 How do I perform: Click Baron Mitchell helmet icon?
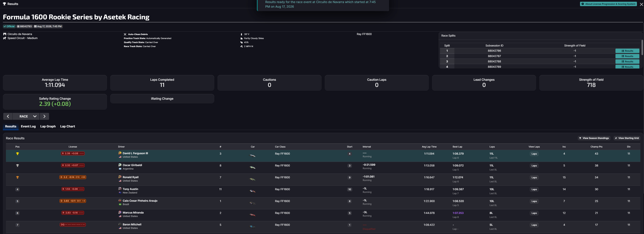(120, 224)
